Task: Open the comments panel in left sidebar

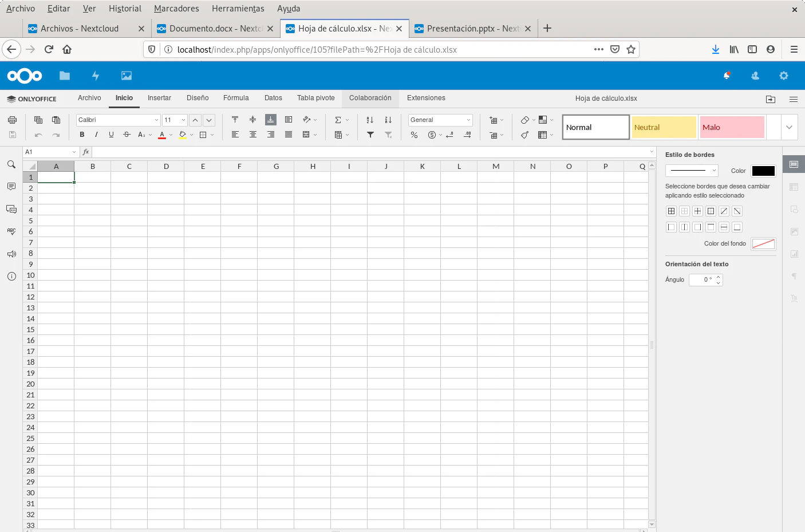Action: pyautogui.click(x=11, y=187)
